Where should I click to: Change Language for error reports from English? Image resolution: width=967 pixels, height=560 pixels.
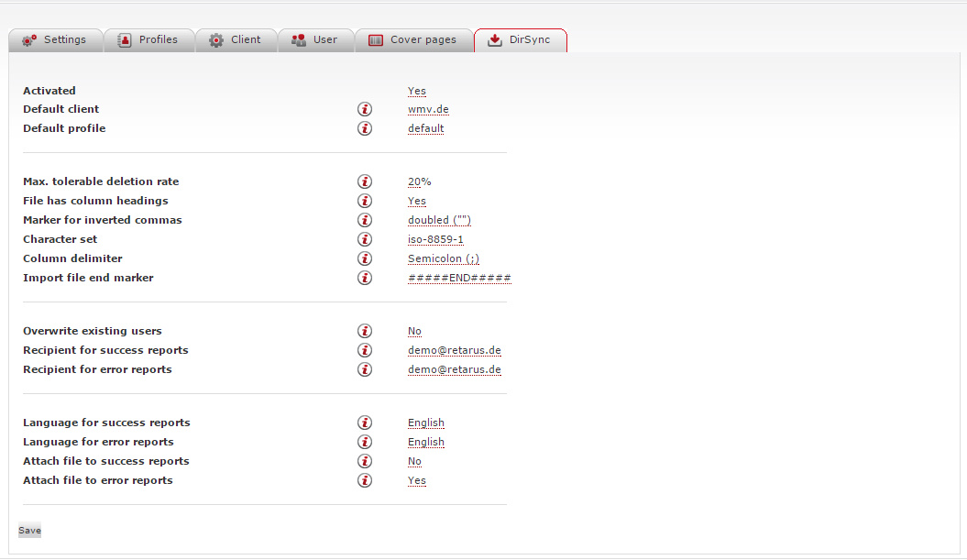point(425,442)
